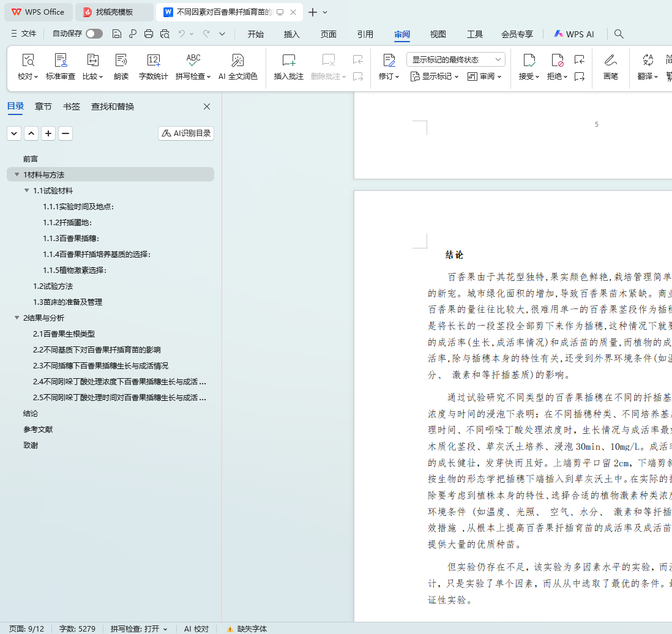Toggle the 自动保存 autosave switch
Image resolution: width=672 pixels, height=634 pixels.
coord(94,34)
